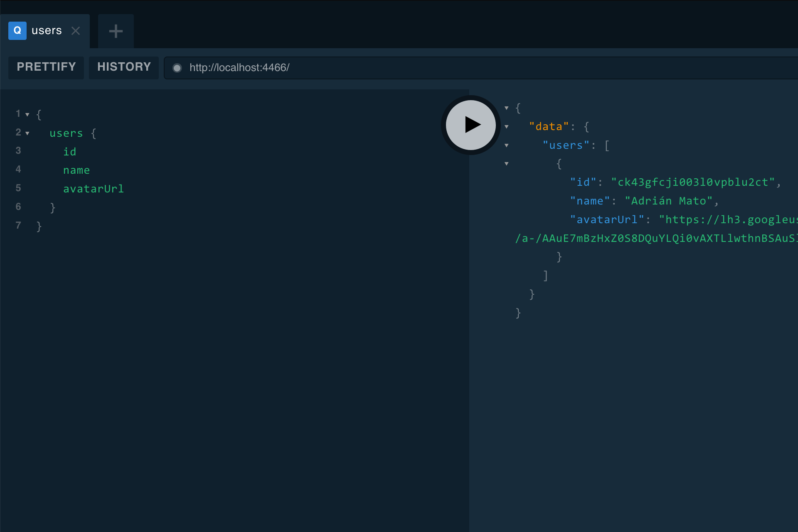The height and width of the screenshot is (532, 798).
Task: Click the avatarUrl field in query
Action: coord(94,189)
